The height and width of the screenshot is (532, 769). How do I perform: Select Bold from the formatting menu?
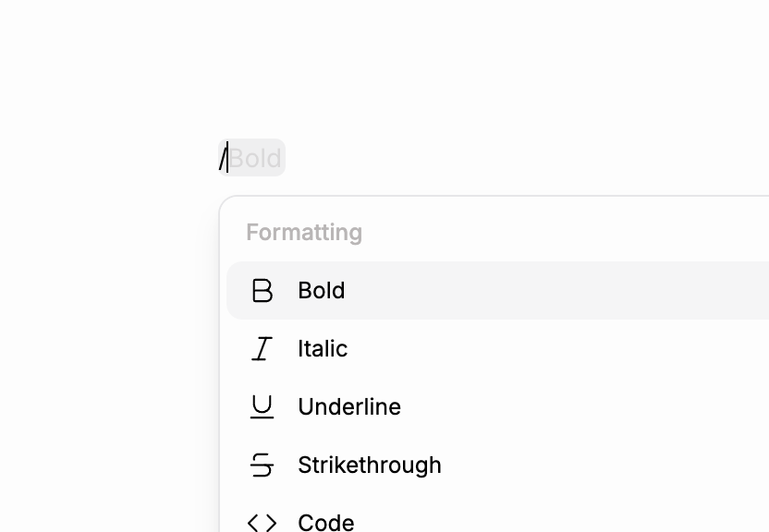pos(322,291)
